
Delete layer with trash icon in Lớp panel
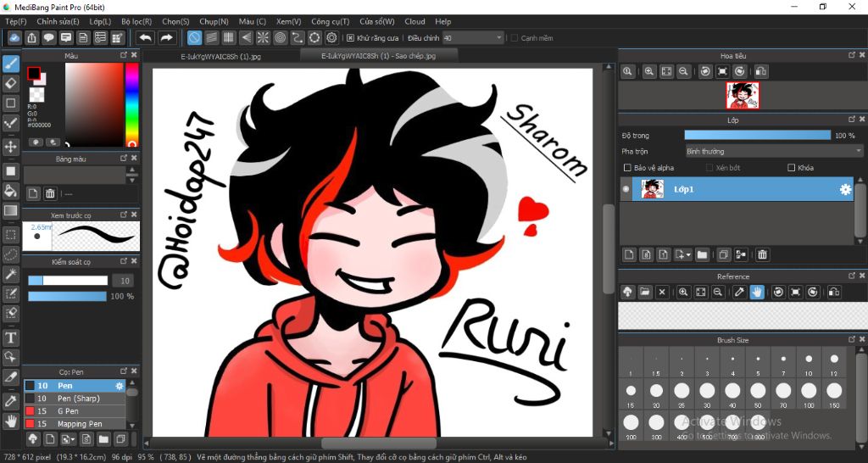(762, 254)
